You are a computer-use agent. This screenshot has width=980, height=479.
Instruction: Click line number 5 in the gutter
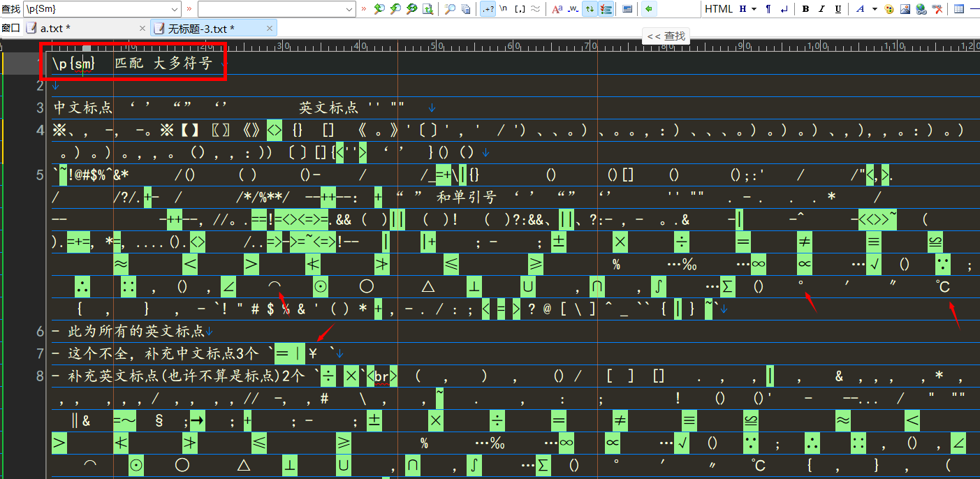(x=41, y=174)
